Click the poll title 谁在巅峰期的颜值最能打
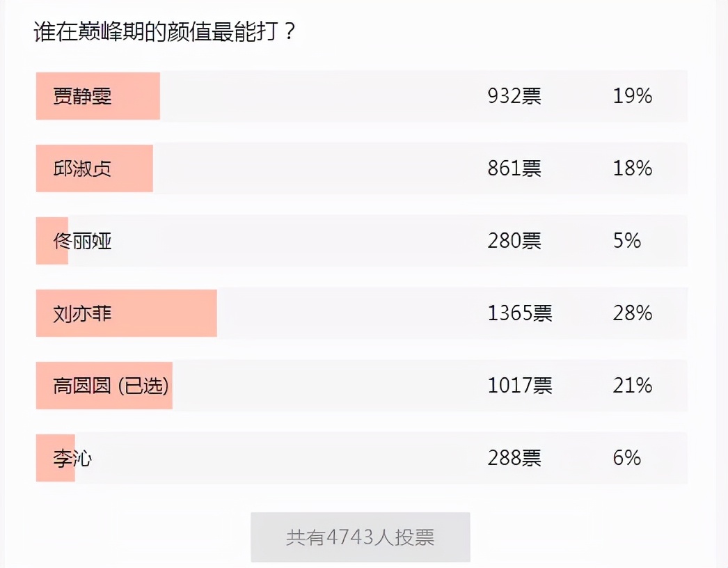This screenshot has height=568, width=728. 157,31
